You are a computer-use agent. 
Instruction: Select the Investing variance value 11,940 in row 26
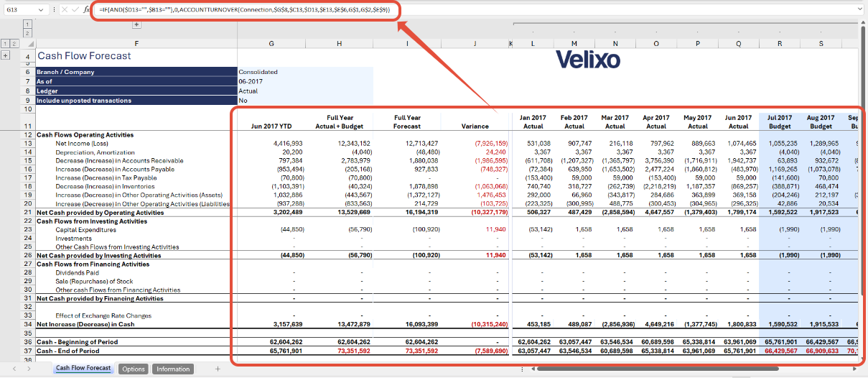[x=496, y=255]
